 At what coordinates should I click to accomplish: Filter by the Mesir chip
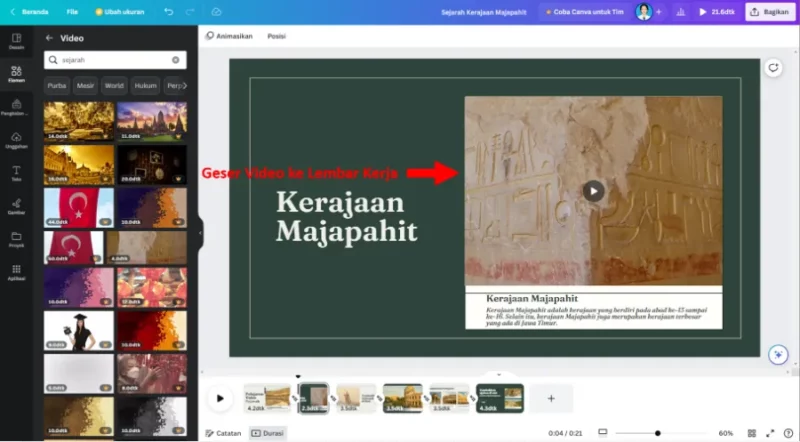pos(85,86)
